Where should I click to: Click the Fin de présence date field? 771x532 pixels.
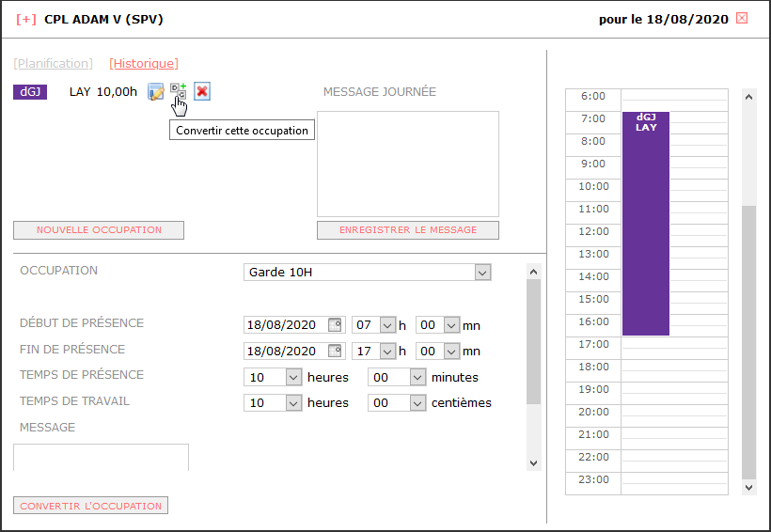coord(294,351)
